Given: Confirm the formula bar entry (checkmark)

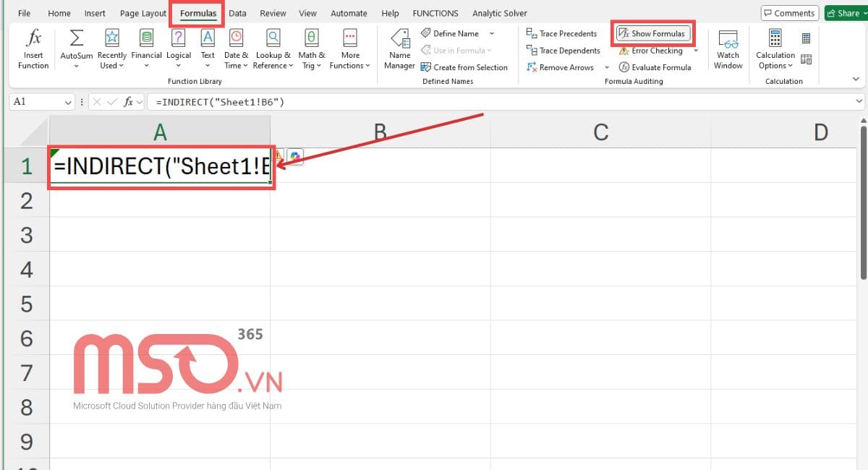Looking at the screenshot, I should (x=112, y=102).
